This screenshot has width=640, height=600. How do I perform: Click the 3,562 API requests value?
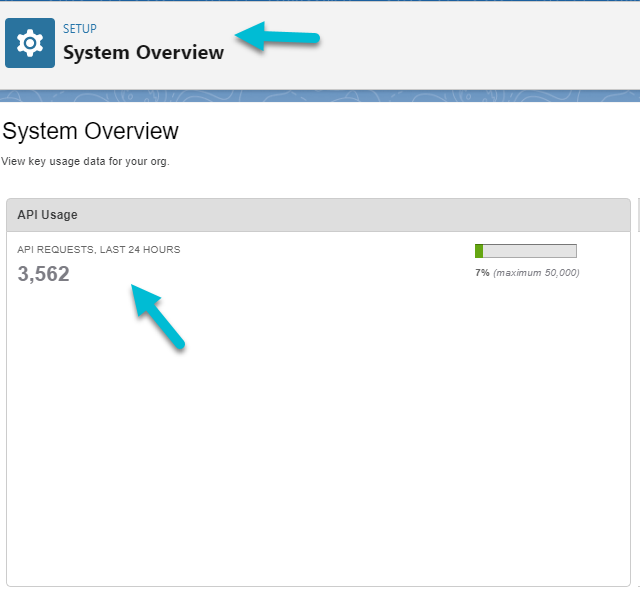(43, 274)
